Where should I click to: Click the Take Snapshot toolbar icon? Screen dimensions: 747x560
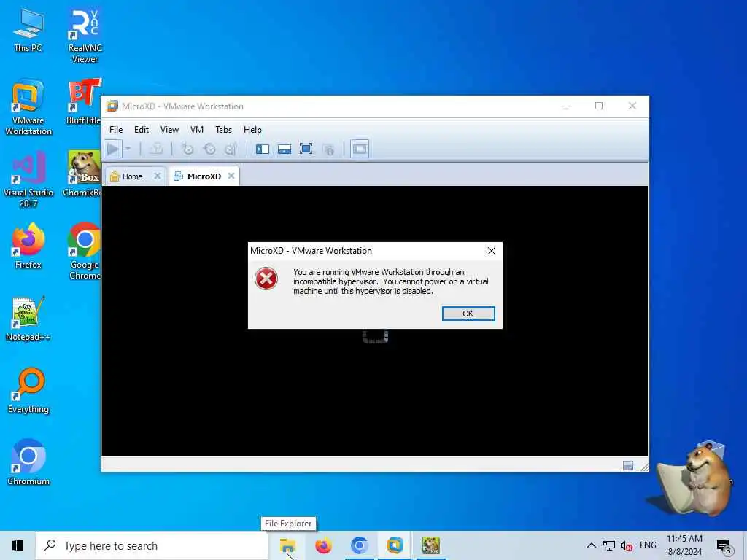pos(187,149)
